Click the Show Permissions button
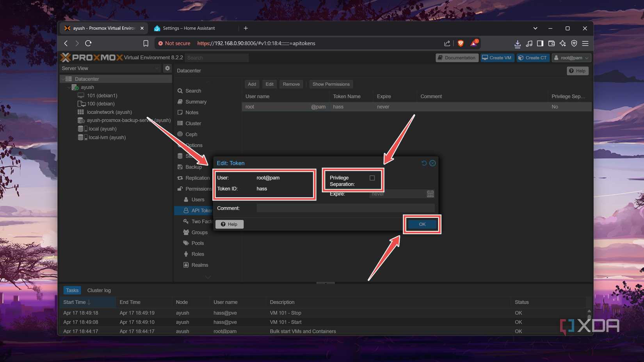Image resolution: width=644 pixels, height=362 pixels. (331, 84)
